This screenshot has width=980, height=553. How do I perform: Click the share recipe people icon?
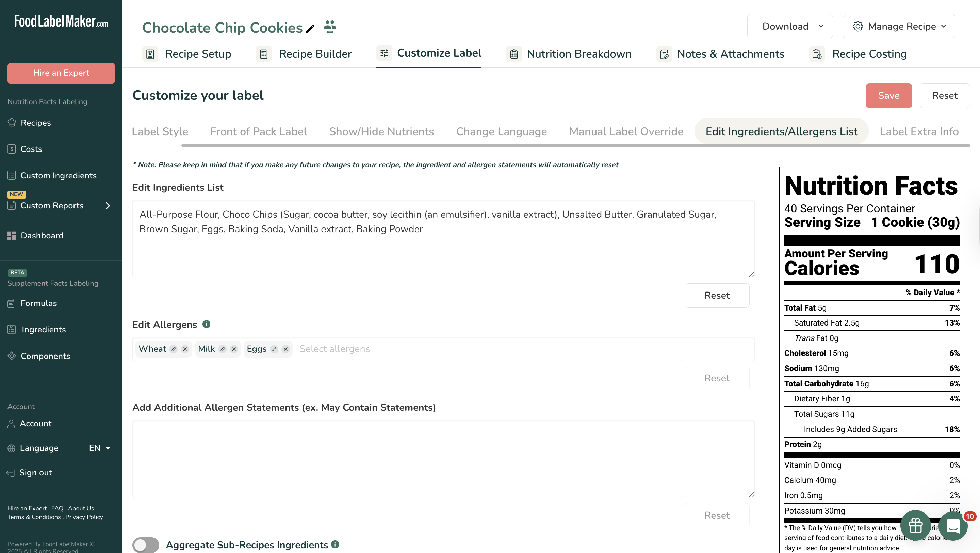coord(329,27)
